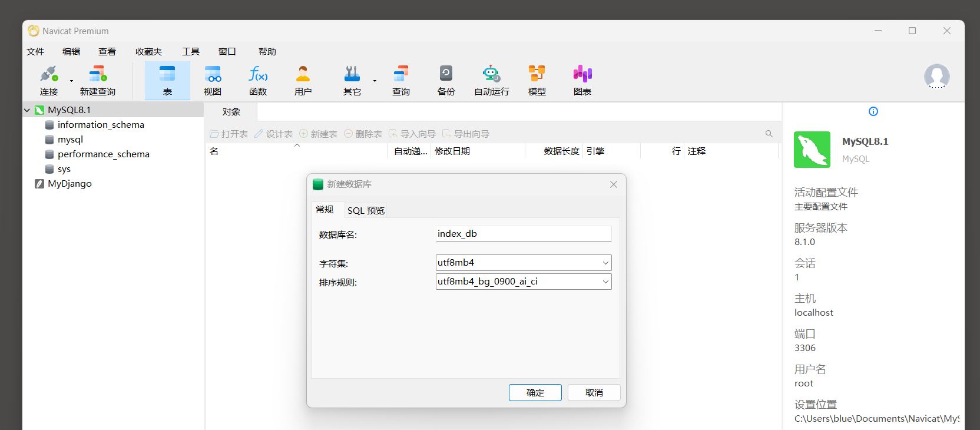Click the user avatar profile icon

pos(936,76)
